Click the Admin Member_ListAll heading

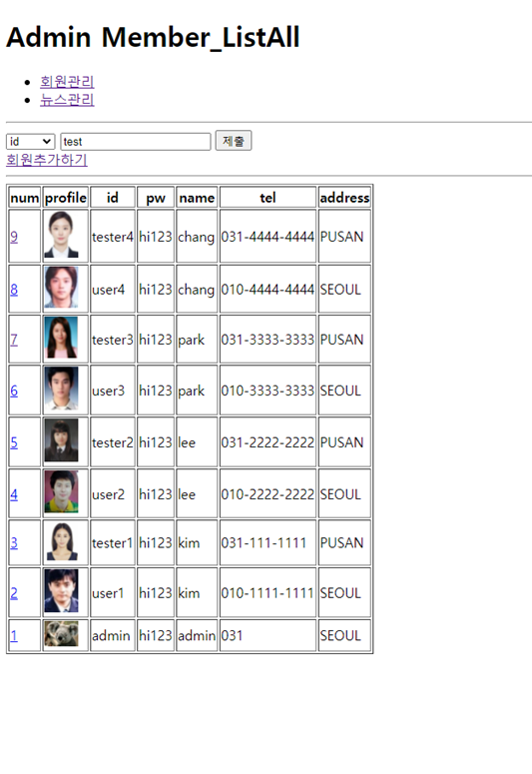click(x=153, y=37)
